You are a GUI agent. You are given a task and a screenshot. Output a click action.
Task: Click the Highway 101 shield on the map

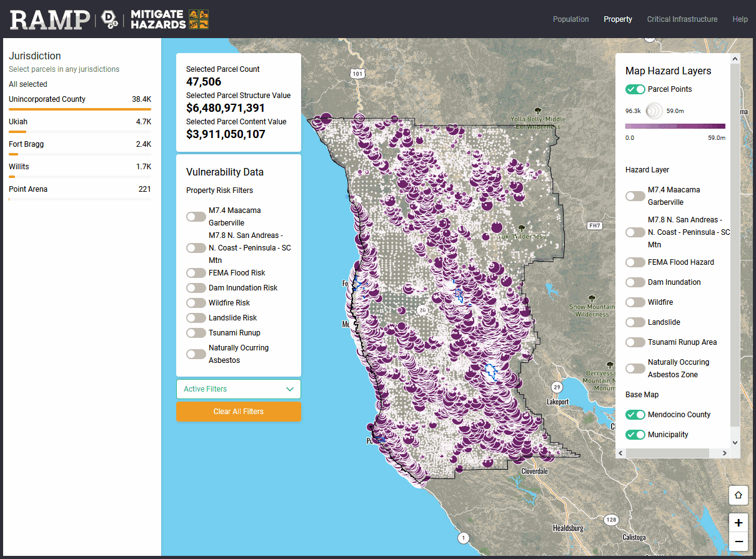(357, 74)
